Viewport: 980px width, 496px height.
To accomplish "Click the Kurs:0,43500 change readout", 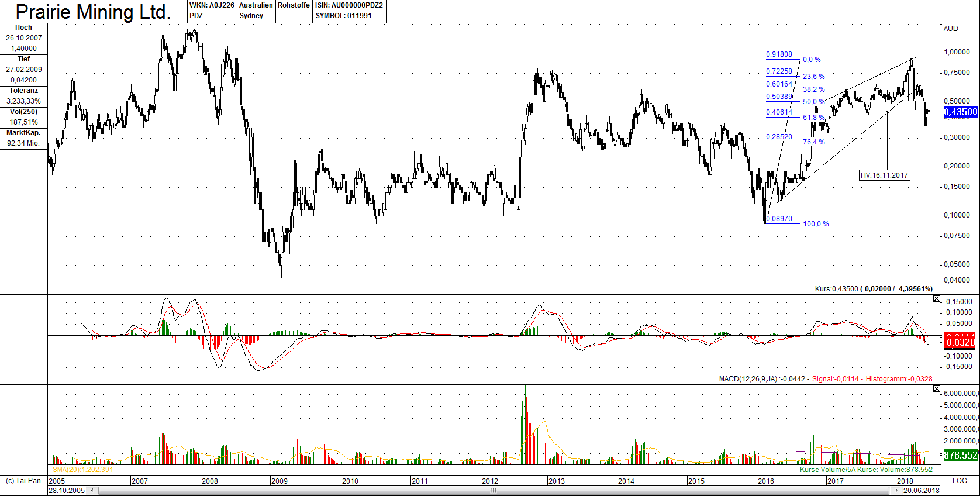I will 874,289.
